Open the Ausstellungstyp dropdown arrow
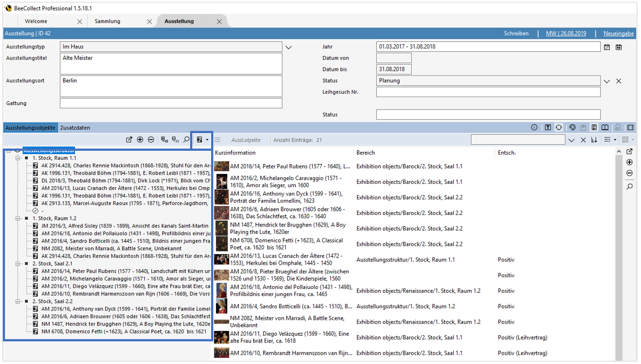This screenshot has width=641, height=364. coord(288,48)
